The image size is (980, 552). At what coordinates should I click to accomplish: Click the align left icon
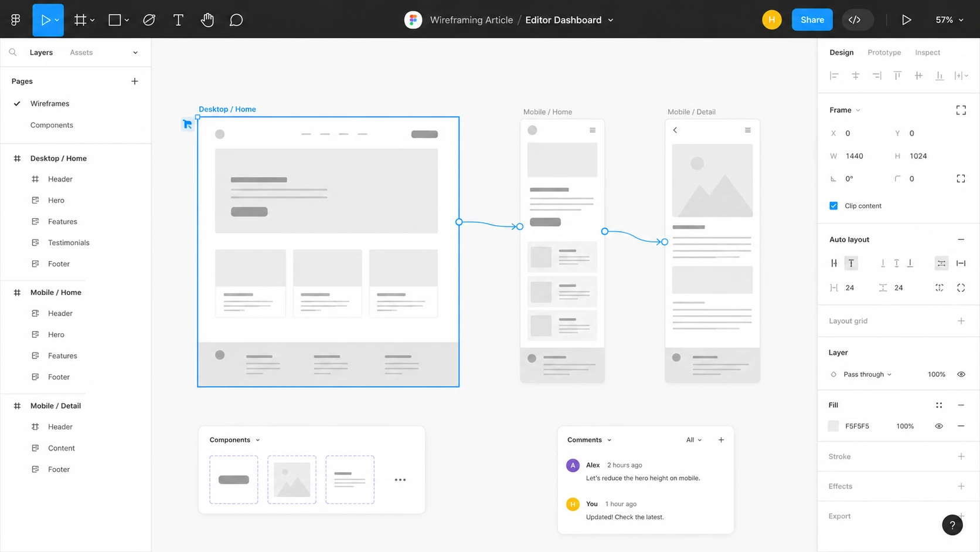(834, 76)
